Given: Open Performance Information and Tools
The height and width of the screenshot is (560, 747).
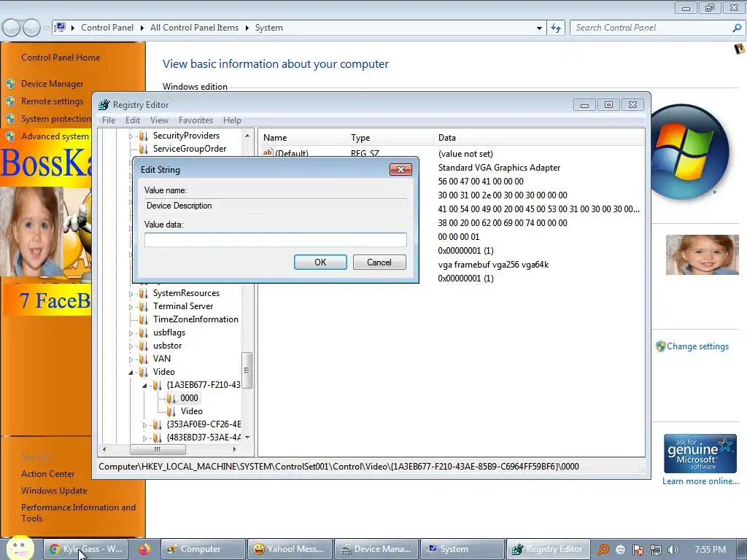Looking at the screenshot, I should pyautogui.click(x=78, y=513).
